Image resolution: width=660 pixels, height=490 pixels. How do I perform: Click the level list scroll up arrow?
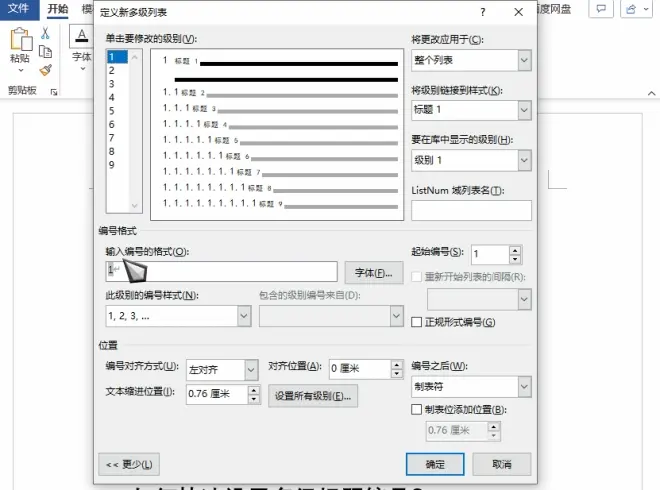pyautogui.click(x=135, y=57)
